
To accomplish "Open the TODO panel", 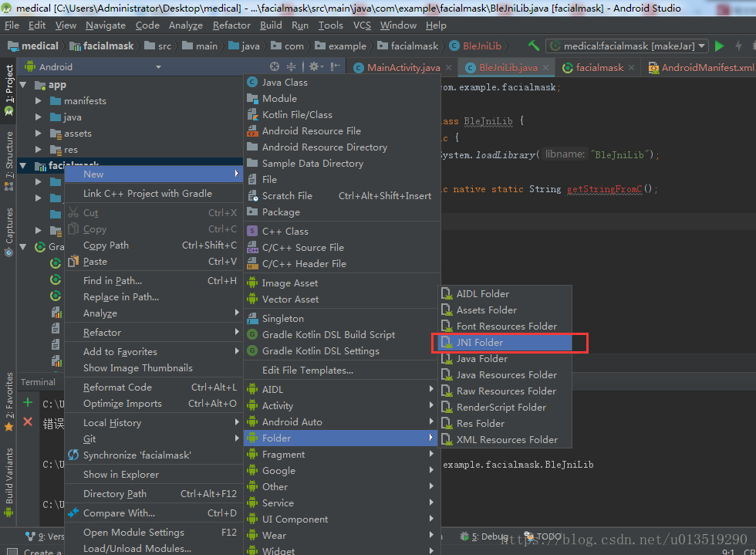I will point(544,536).
